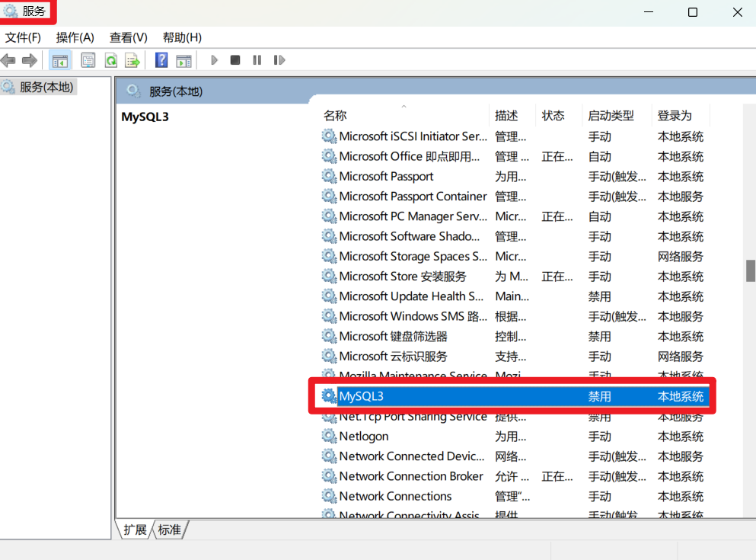Open the 查看(V) menu
756x560 pixels.
[128, 37]
